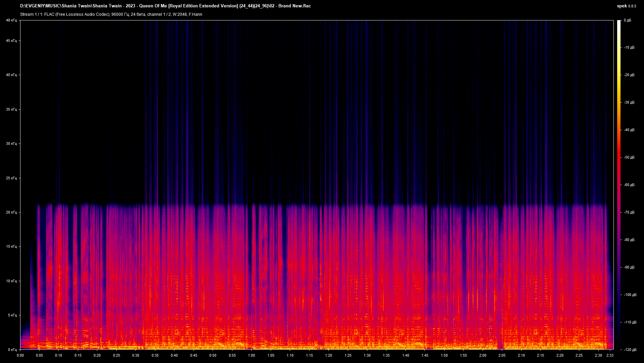Click the dB color gradient bar
This screenshot has width=644, height=363.
[619, 184]
